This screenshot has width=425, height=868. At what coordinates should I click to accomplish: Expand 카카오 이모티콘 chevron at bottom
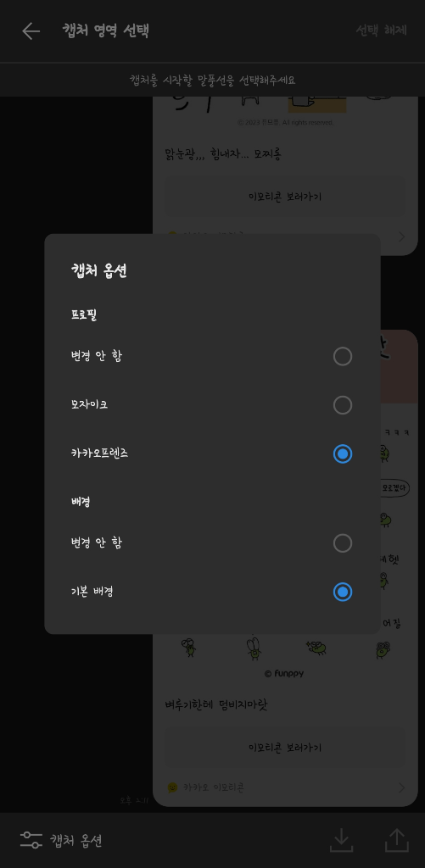pyautogui.click(x=402, y=787)
